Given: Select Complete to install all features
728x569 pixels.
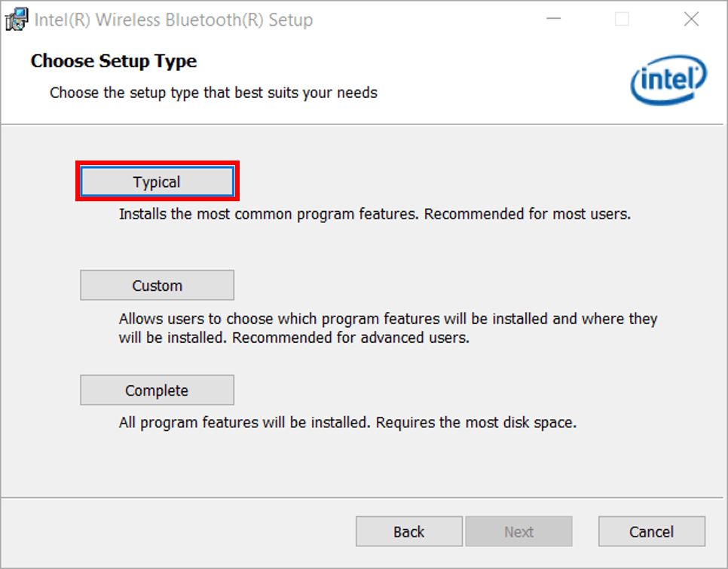Looking at the screenshot, I should (x=157, y=390).
